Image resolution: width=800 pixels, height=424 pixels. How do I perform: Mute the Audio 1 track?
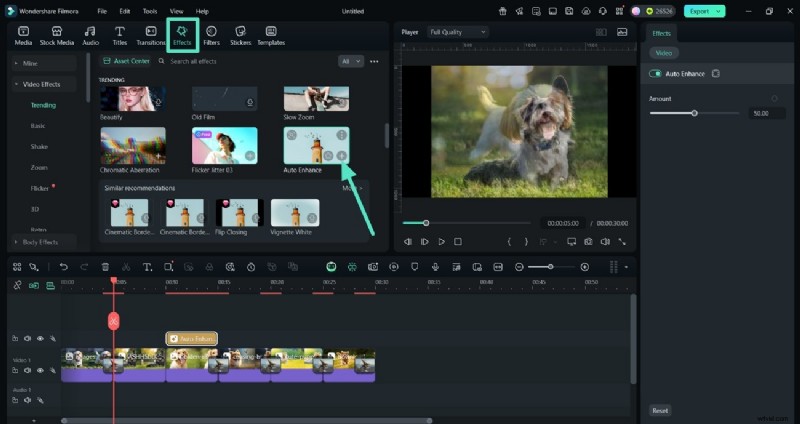coord(28,399)
